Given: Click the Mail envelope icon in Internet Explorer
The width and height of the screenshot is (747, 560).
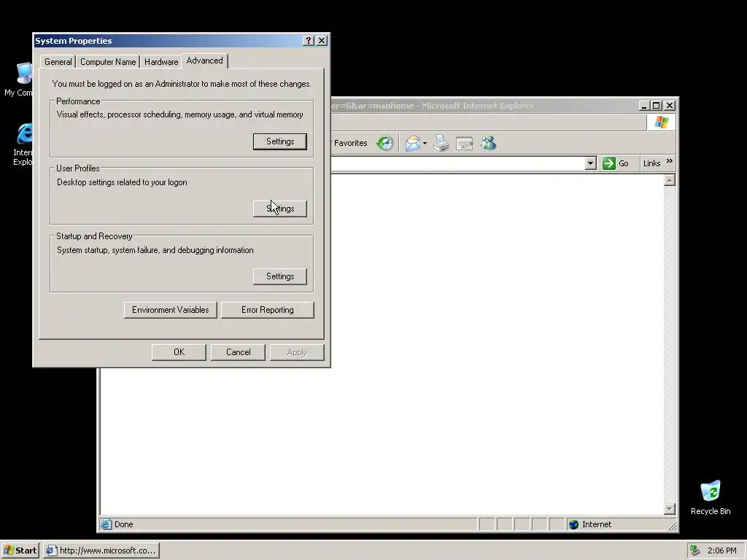Looking at the screenshot, I should coord(413,143).
